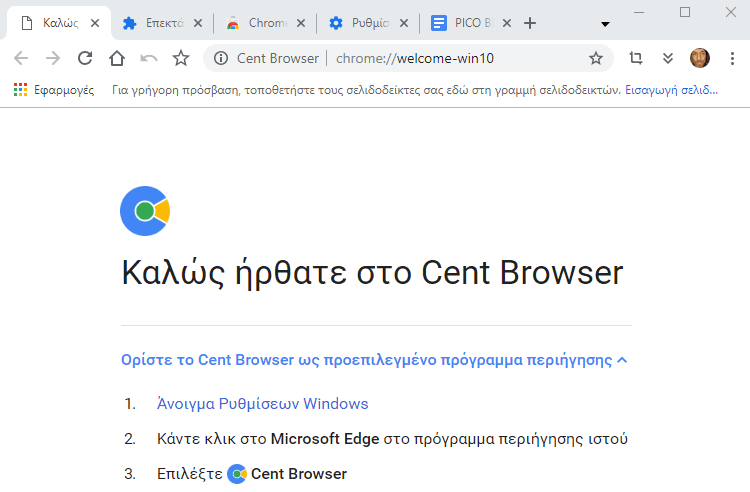The image size is (750, 492).
Task: Go forward to the next page
Action: pyautogui.click(x=53, y=58)
